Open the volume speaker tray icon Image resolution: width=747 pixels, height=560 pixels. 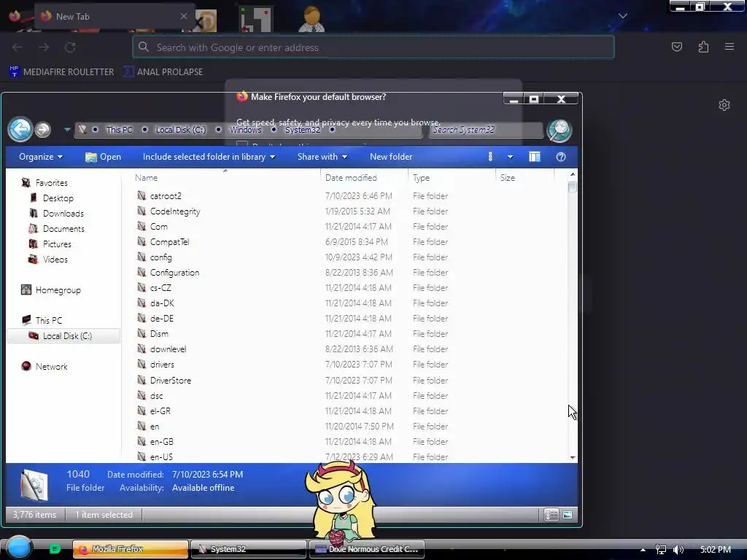[678, 550]
